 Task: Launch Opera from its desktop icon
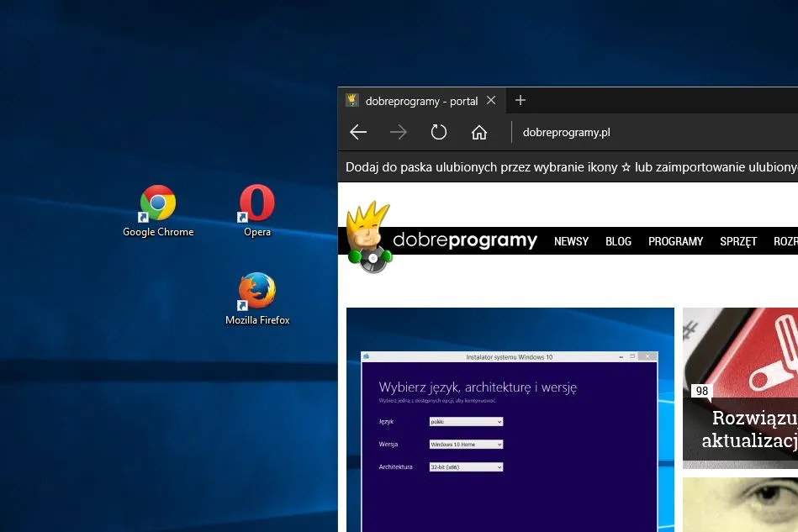(256, 202)
